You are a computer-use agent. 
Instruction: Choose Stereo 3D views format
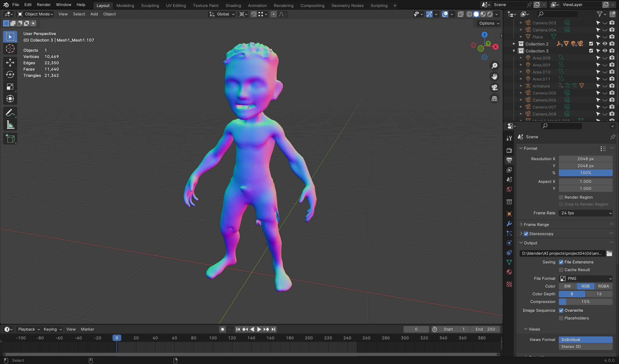coord(586,347)
